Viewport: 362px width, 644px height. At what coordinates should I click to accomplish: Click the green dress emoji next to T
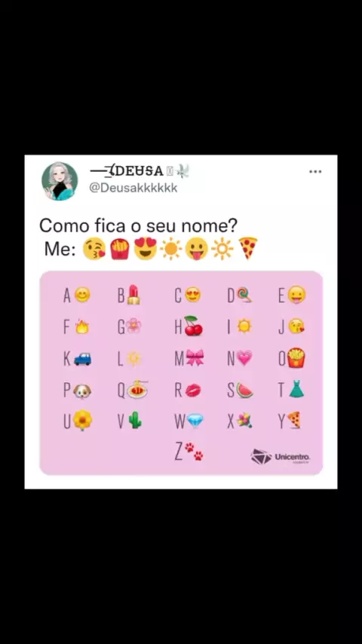[296, 389]
